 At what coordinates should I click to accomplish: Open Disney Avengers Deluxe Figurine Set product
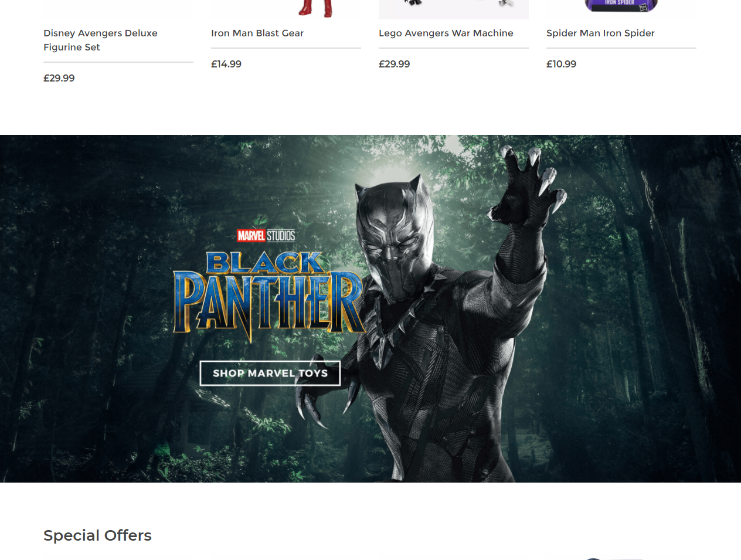click(100, 40)
